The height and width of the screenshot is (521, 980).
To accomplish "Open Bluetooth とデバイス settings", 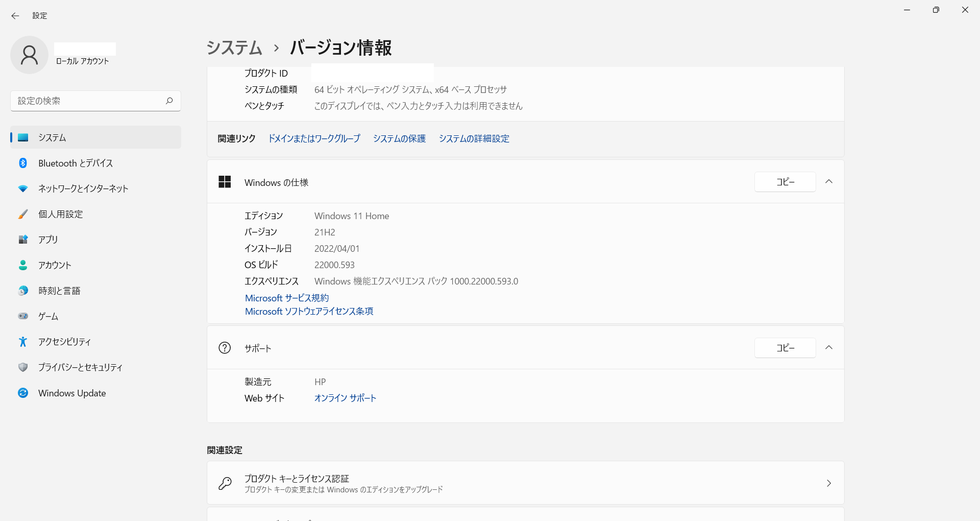I will (x=96, y=163).
